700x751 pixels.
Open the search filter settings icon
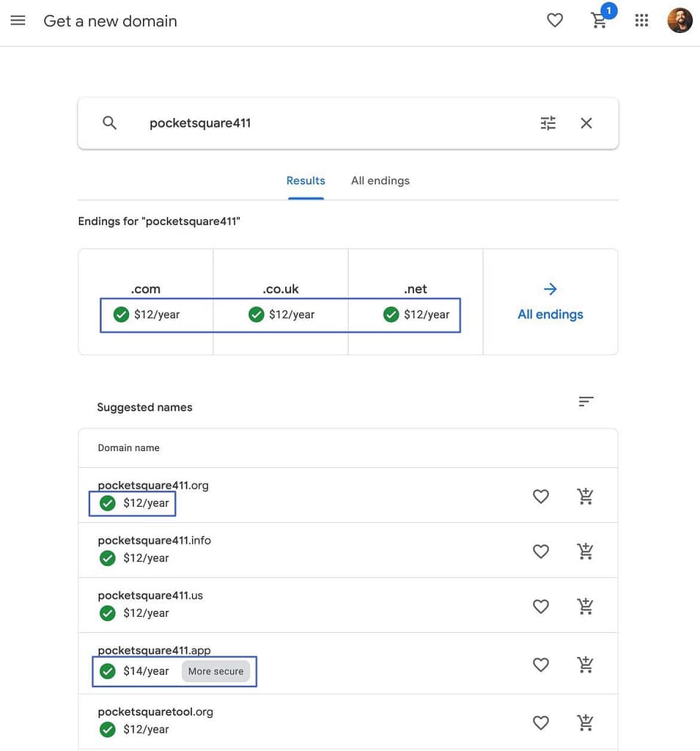pyautogui.click(x=548, y=122)
